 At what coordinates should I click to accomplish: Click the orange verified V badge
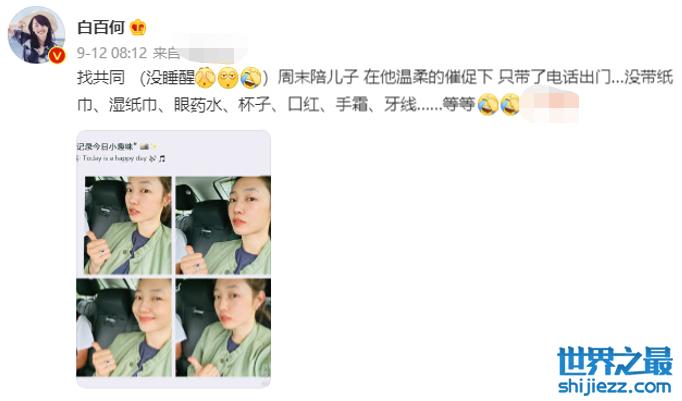click(x=57, y=55)
